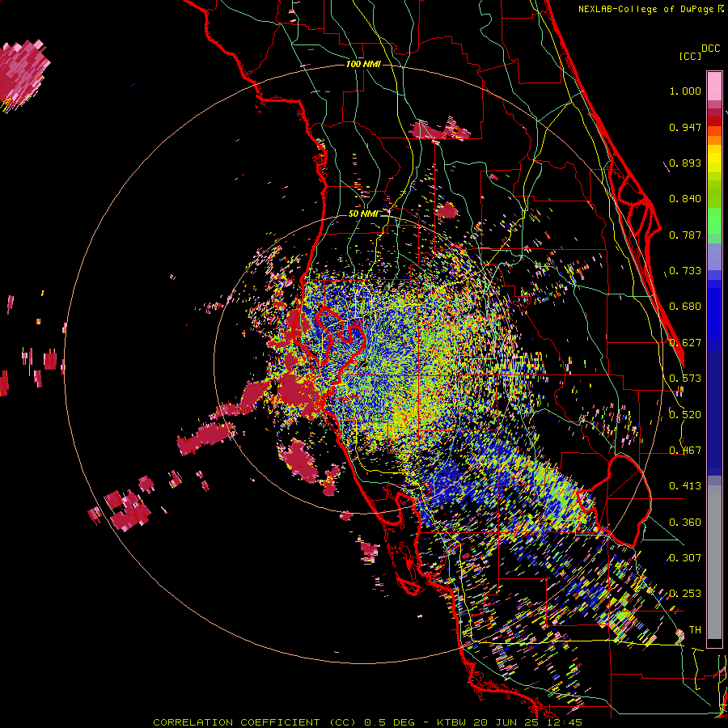728x728 pixels.
Task: Select the 0.840 scale value
Action: click(685, 199)
